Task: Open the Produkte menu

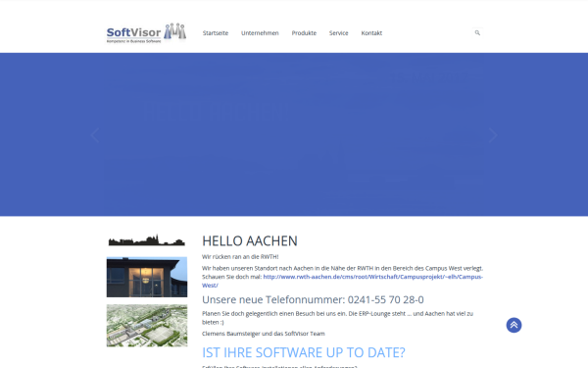Action: pos(304,33)
